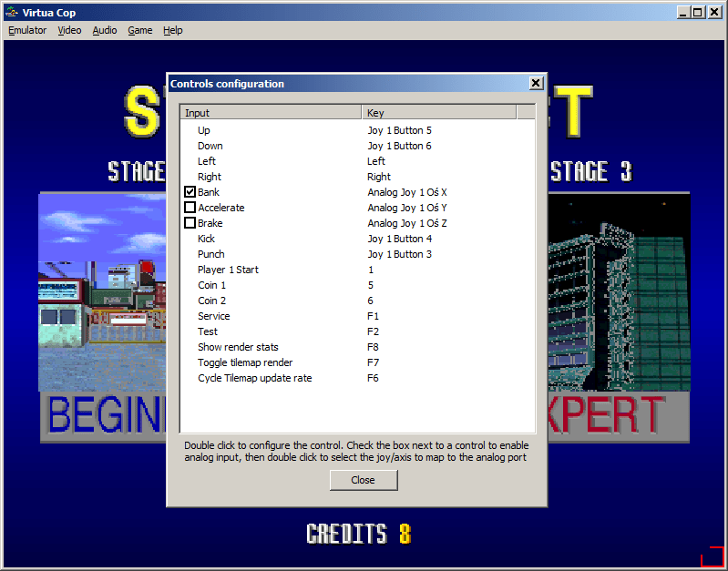
Task: Click the Virtua Cop title bar icon
Action: coord(11,13)
